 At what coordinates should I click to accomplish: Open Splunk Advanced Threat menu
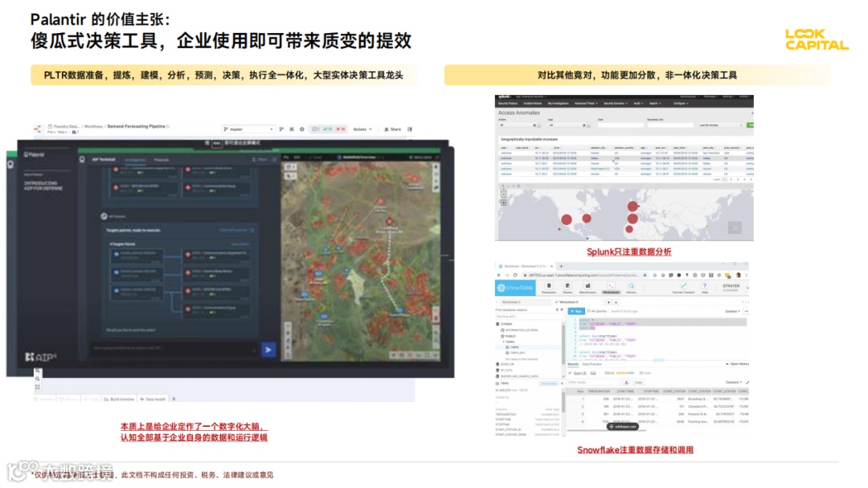(586, 104)
